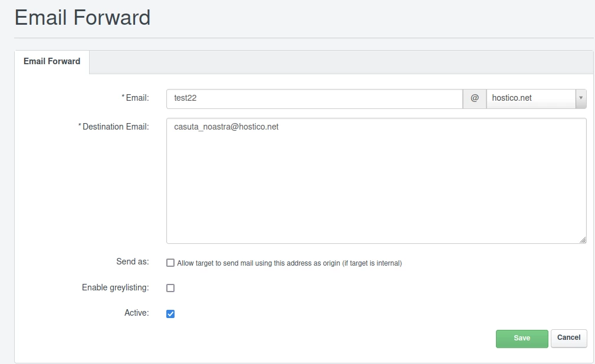Save the email forward settings
The width and height of the screenshot is (595, 364).
pos(521,338)
